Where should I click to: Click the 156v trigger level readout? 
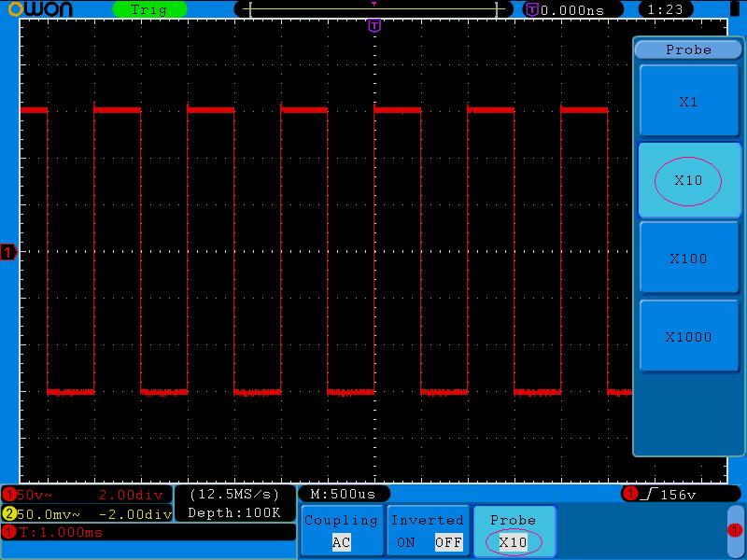679,495
